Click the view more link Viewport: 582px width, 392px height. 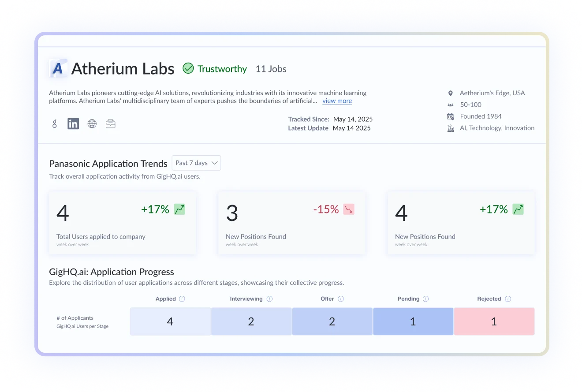337,101
